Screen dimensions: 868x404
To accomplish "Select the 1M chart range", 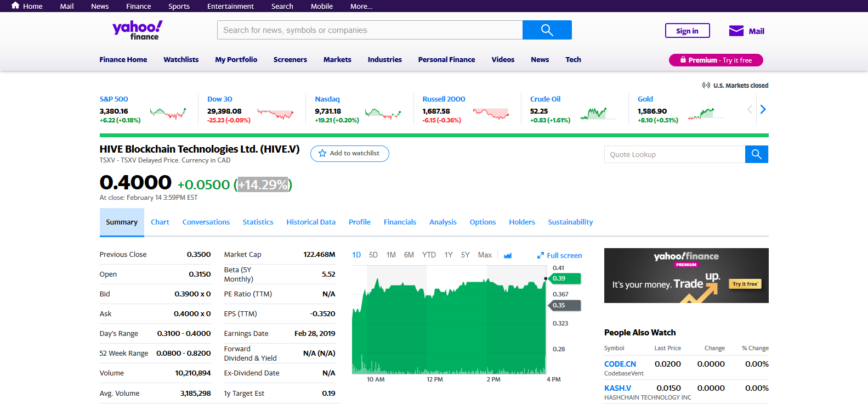I will tap(391, 255).
